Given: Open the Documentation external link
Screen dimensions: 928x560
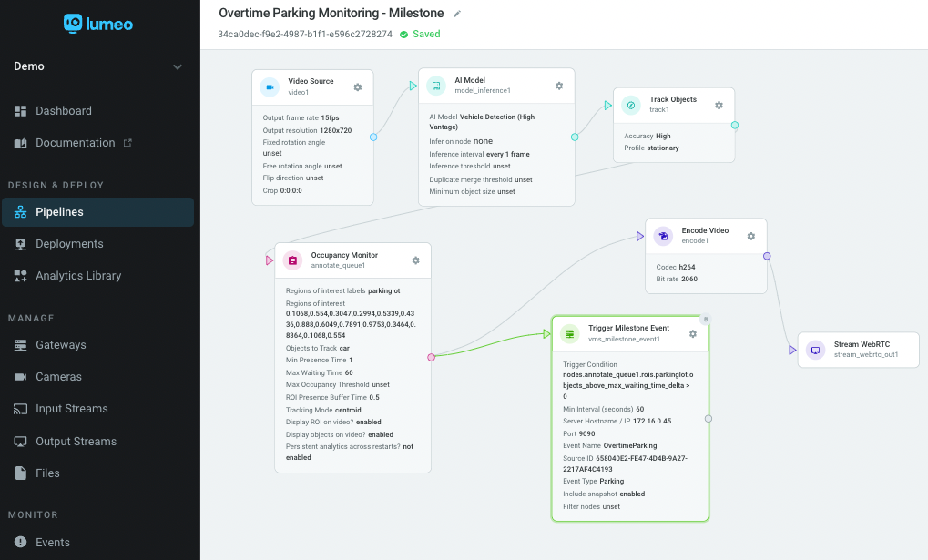Looking at the screenshot, I should tap(75, 143).
